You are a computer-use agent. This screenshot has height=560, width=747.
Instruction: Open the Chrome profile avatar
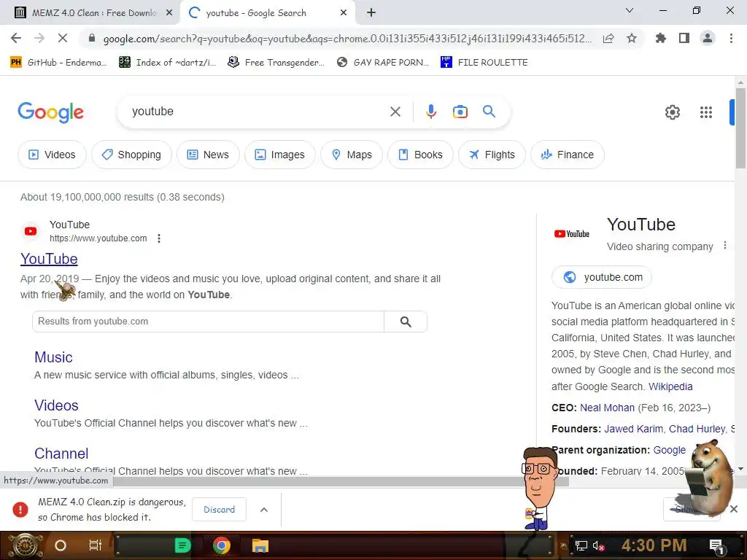pyautogui.click(x=708, y=38)
